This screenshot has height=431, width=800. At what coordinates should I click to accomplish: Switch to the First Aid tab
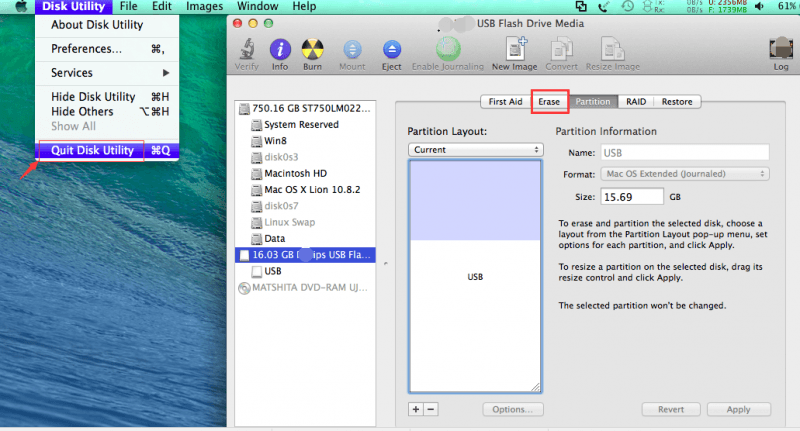(x=505, y=101)
